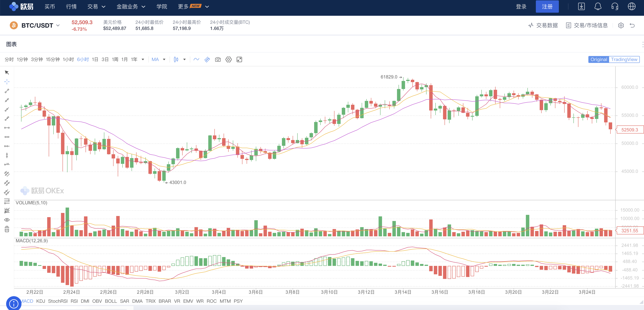Select the crosshair cursor tool

7,82
